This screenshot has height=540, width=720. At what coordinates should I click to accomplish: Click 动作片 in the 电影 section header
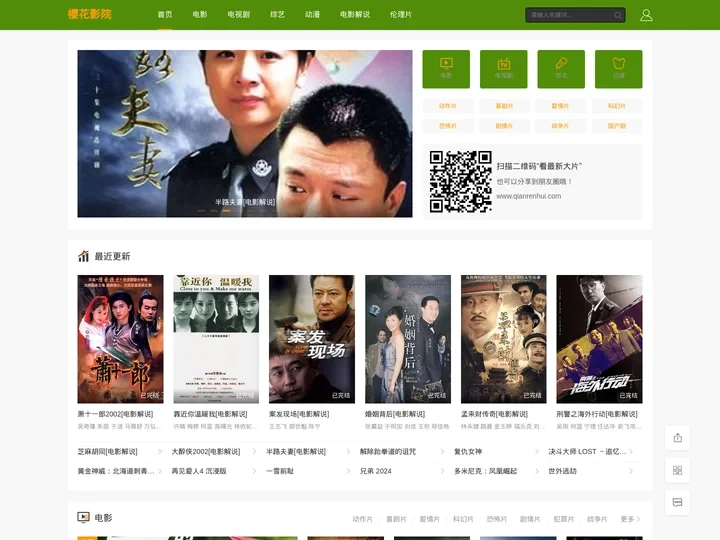(x=363, y=519)
